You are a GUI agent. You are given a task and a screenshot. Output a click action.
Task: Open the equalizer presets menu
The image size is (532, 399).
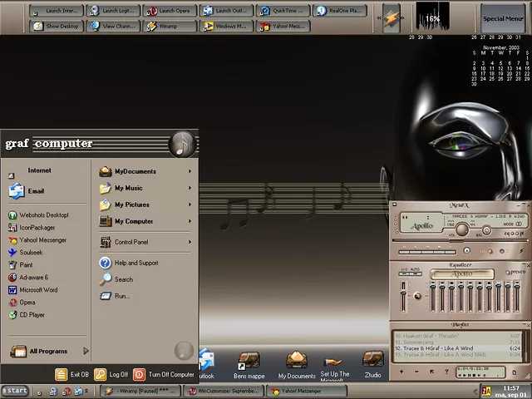[515, 272]
